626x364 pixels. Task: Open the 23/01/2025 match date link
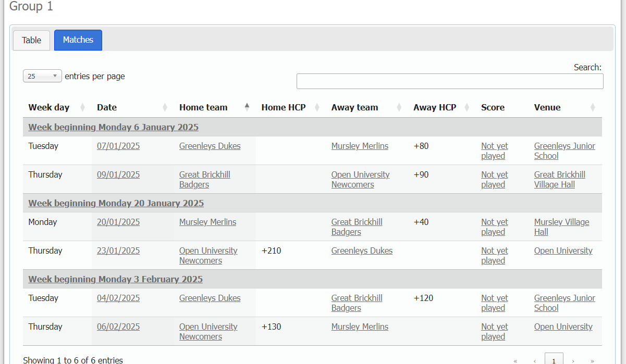pyautogui.click(x=118, y=250)
